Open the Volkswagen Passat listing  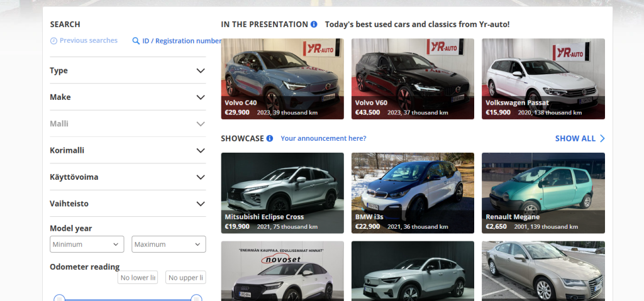(x=543, y=79)
